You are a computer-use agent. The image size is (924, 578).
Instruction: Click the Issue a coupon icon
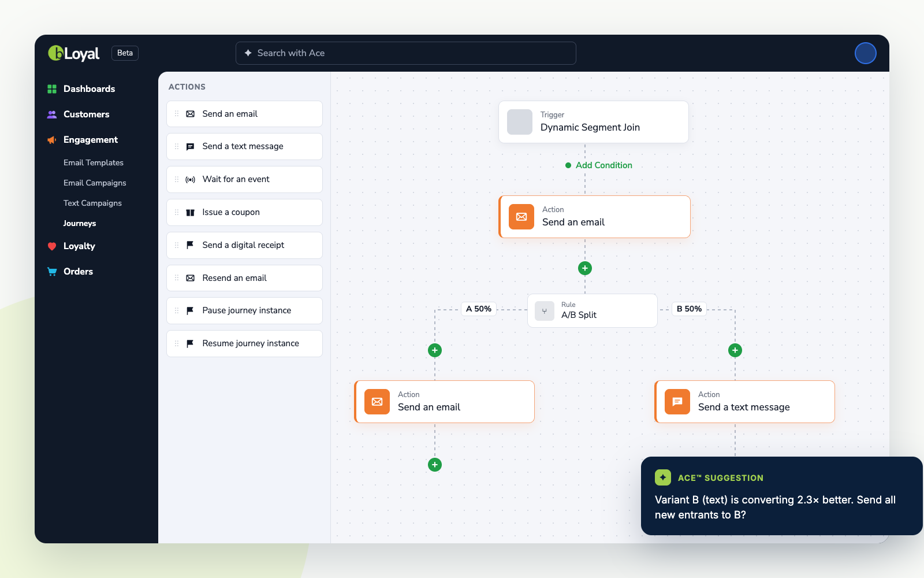coord(190,213)
